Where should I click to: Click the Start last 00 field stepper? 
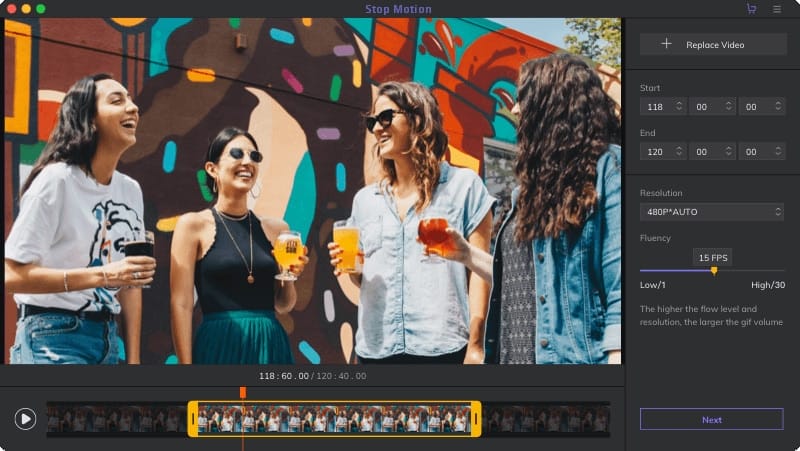[x=777, y=105]
